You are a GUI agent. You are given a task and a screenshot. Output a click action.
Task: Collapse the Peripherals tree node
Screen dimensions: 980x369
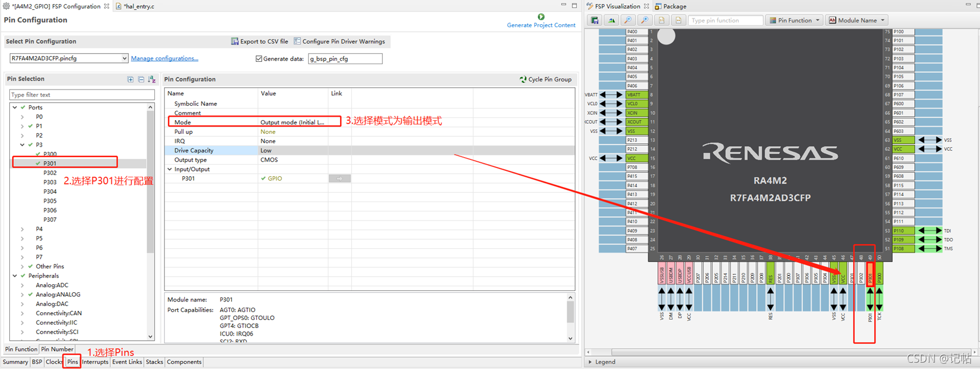point(15,276)
